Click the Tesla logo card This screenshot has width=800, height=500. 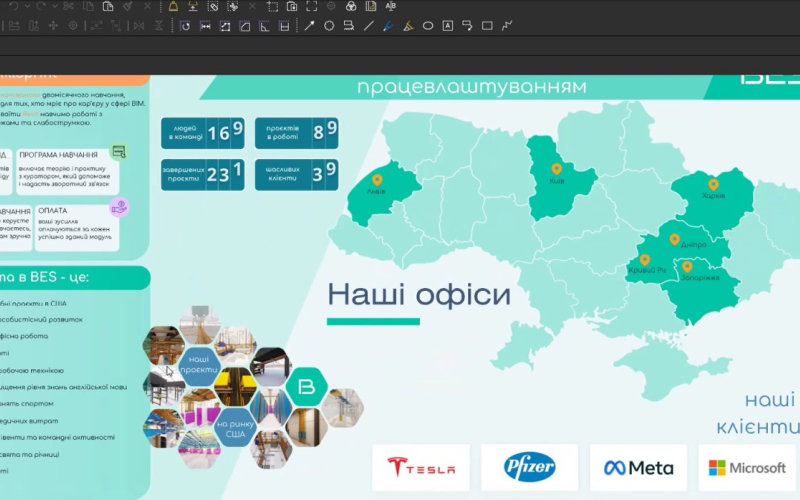coord(421,467)
